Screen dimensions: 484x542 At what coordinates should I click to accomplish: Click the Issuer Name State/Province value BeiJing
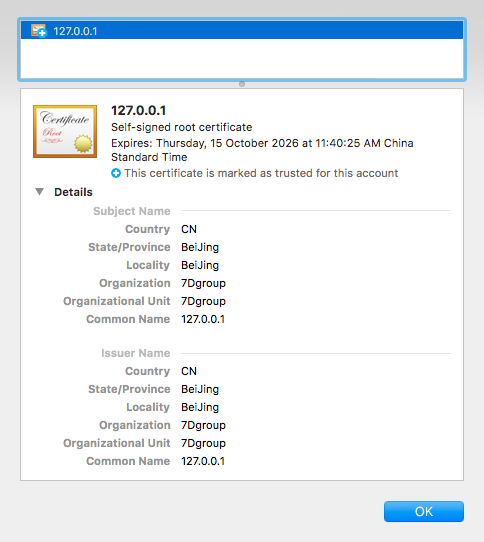pyautogui.click(x=200, y=390)
